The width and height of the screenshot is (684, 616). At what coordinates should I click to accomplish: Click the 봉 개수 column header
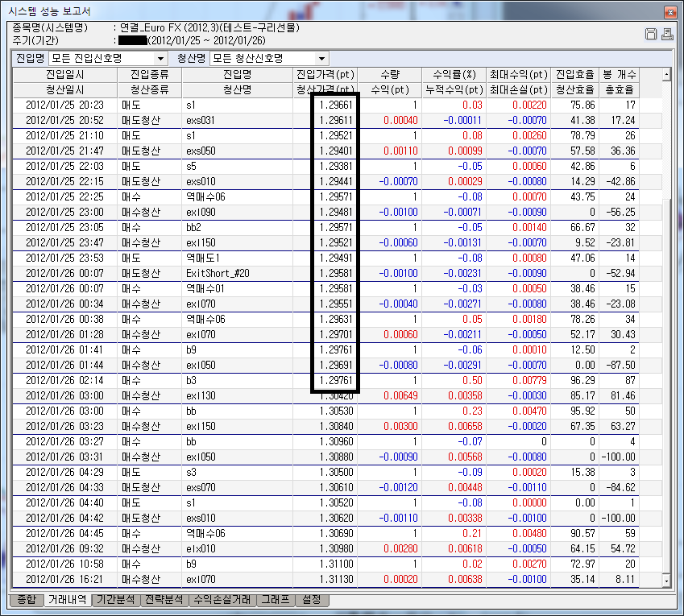pos(619,75)
